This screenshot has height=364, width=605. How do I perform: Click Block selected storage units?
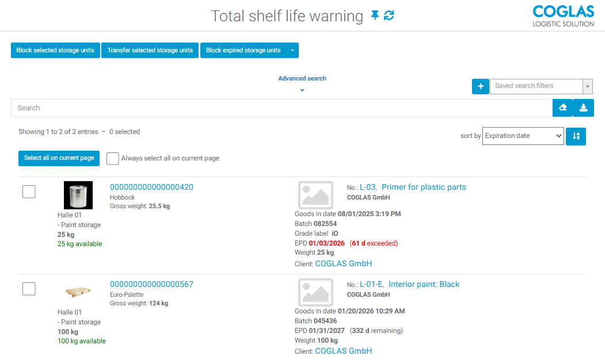point(55,50)
